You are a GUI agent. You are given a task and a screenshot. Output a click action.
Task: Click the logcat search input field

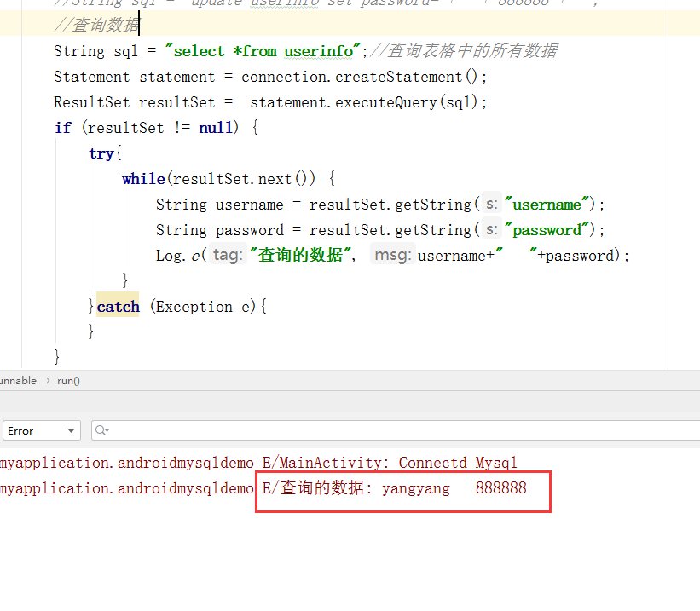tap(396, 430)
